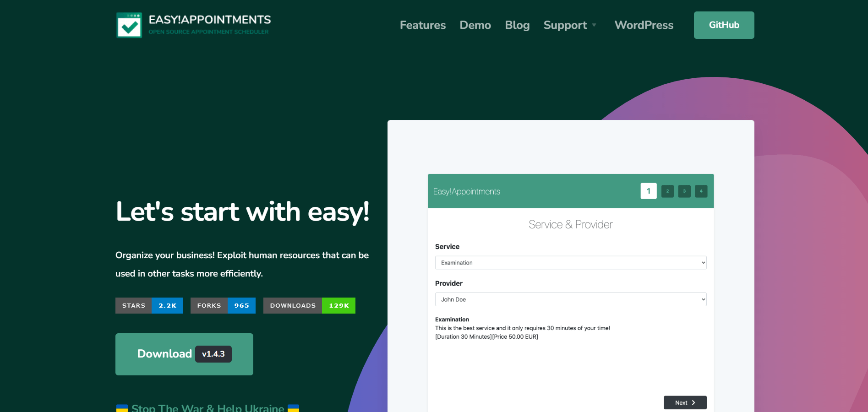Image resolution: width=868 pixels, height=412 pixels.
Task: Click the EASY!APPOINTMENTS brand title text
Action: point(210,20)
